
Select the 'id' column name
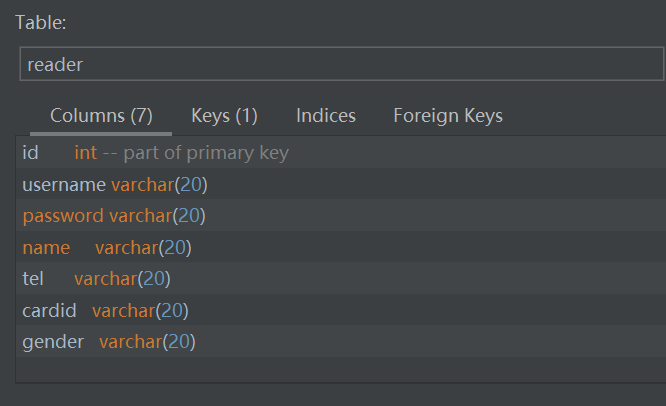tap(30, 153)
